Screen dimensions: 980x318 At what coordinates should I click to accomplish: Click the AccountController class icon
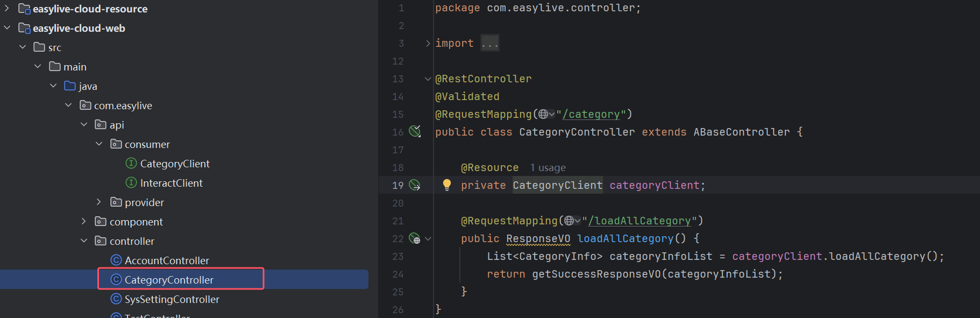[116, 260]
